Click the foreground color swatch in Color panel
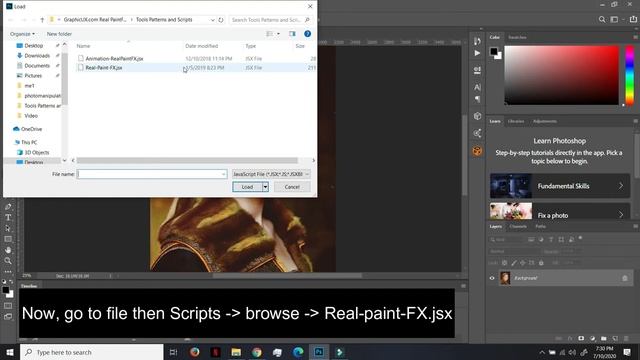Viewport: 640px width, 360px height. click(494, 51)
